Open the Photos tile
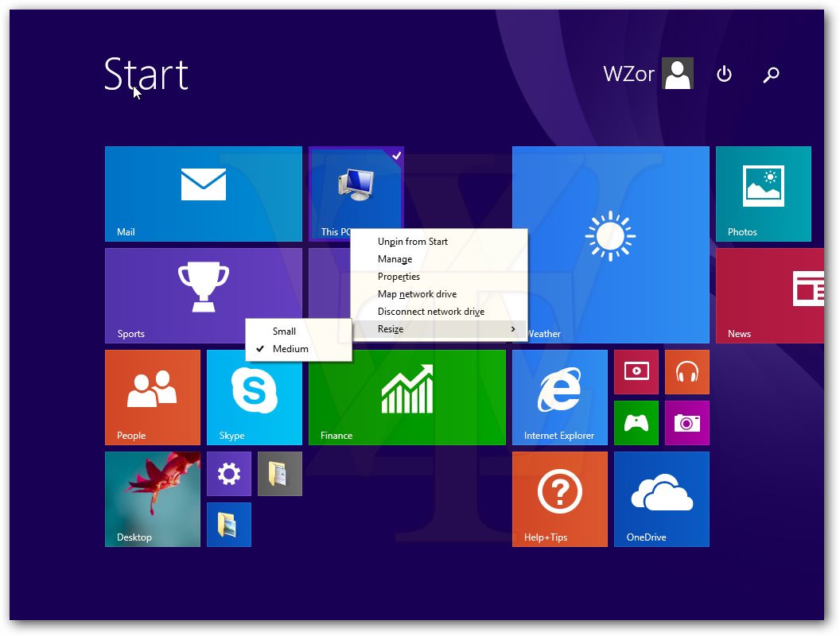This screenshot has height=636, width=840. [x=764, y=194]
